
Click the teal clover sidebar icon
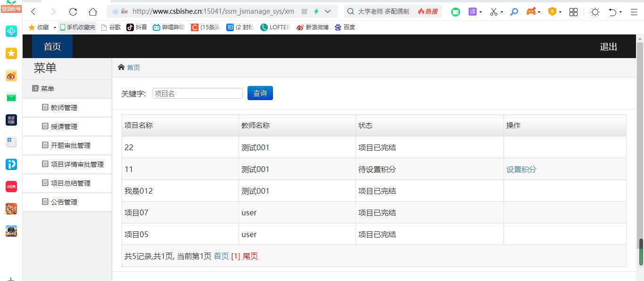pyautogui.click(x=11, y=31)
